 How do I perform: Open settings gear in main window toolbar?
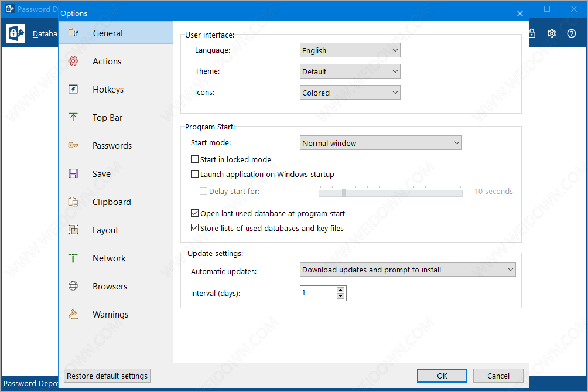(552, 33)
